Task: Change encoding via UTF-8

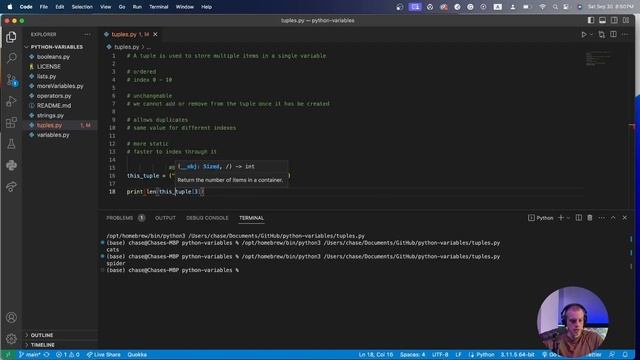Action: click(440, 355)
